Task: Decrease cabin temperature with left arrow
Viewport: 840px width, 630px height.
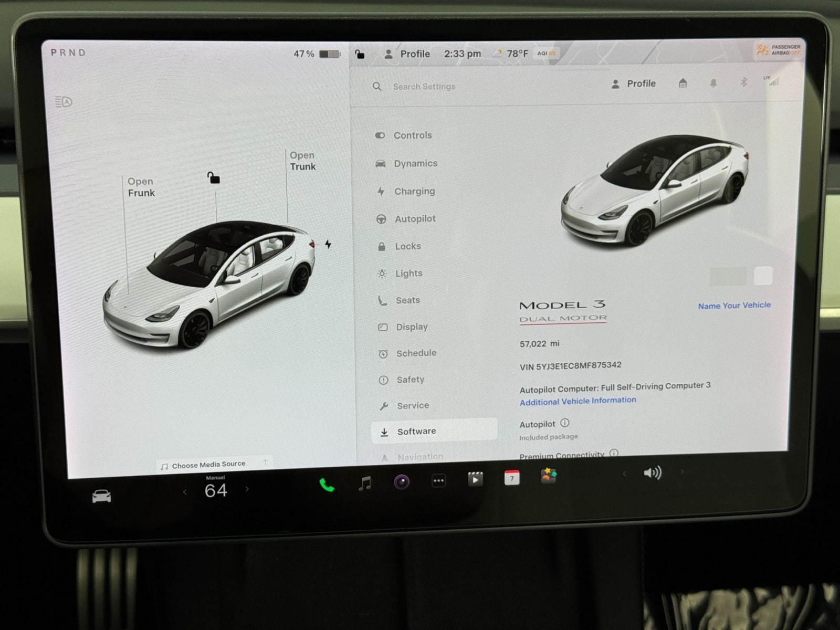Action: click(185, 492)
